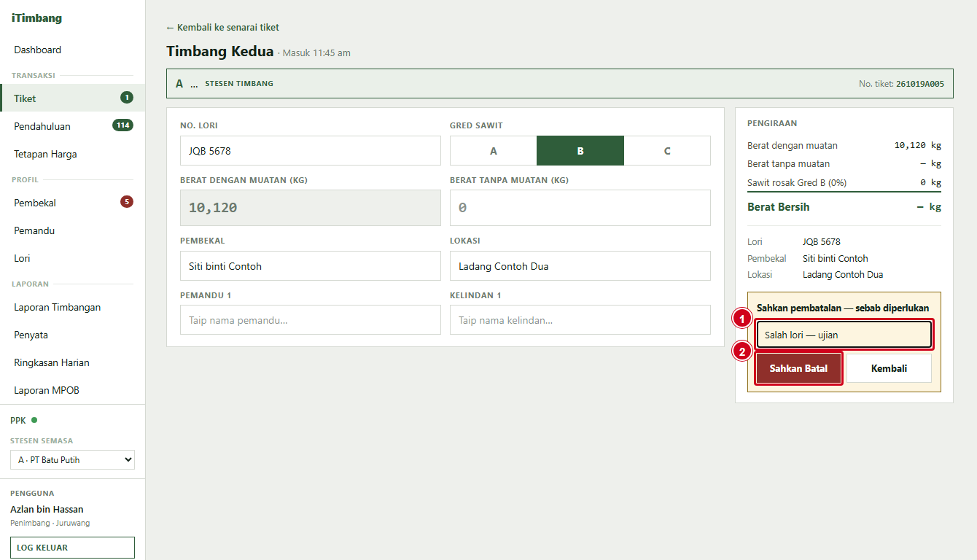
Task: Click the Tiket count badge showing 1
Action: (127, 98)
